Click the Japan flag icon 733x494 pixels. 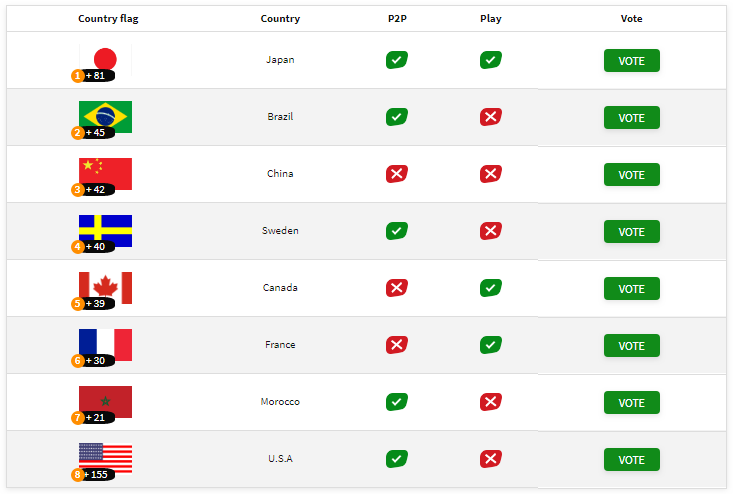[x=105, y=60]
